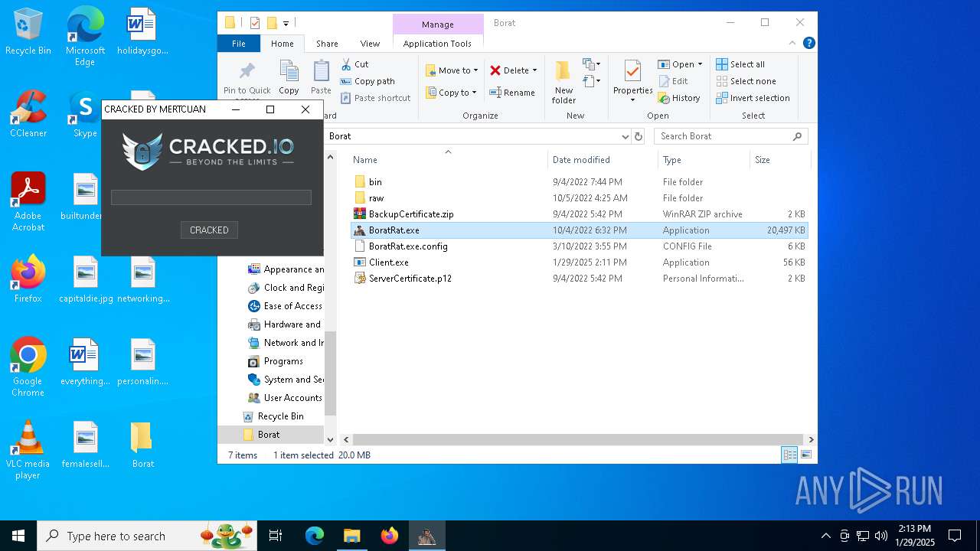This screenshot has width=980, height=551.
Task: Expand the Open dropdown arrow
Action: [x=700, y=64]
